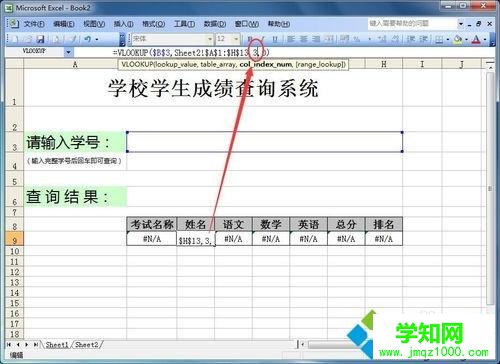
Task: Open the 数据(D) menu
Action: (214, 24)
